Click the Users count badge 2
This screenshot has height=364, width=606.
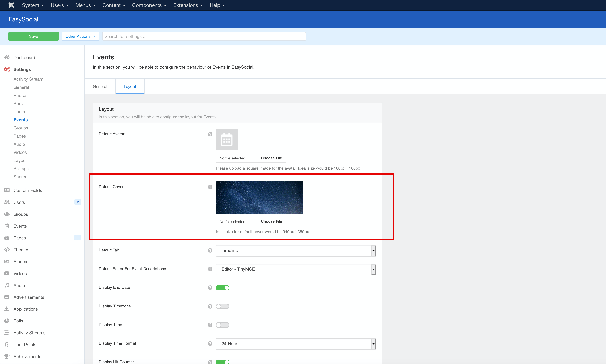(x=78, y=202)
